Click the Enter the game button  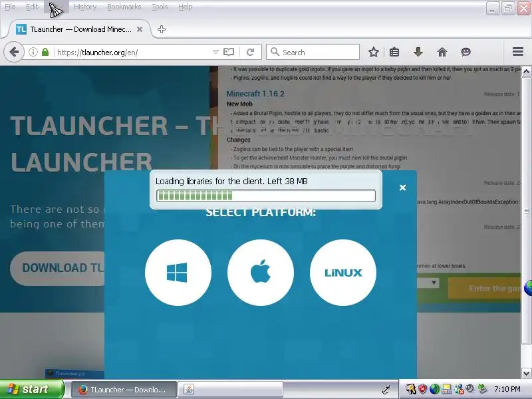485,289
